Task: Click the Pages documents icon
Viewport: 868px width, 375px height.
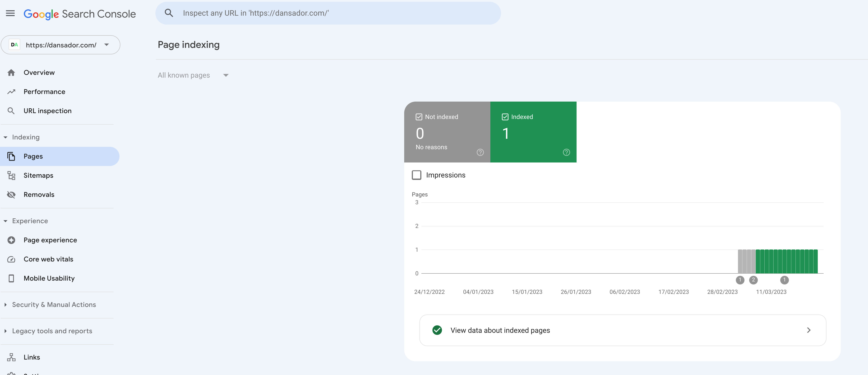Action: [x=12, y=157]
